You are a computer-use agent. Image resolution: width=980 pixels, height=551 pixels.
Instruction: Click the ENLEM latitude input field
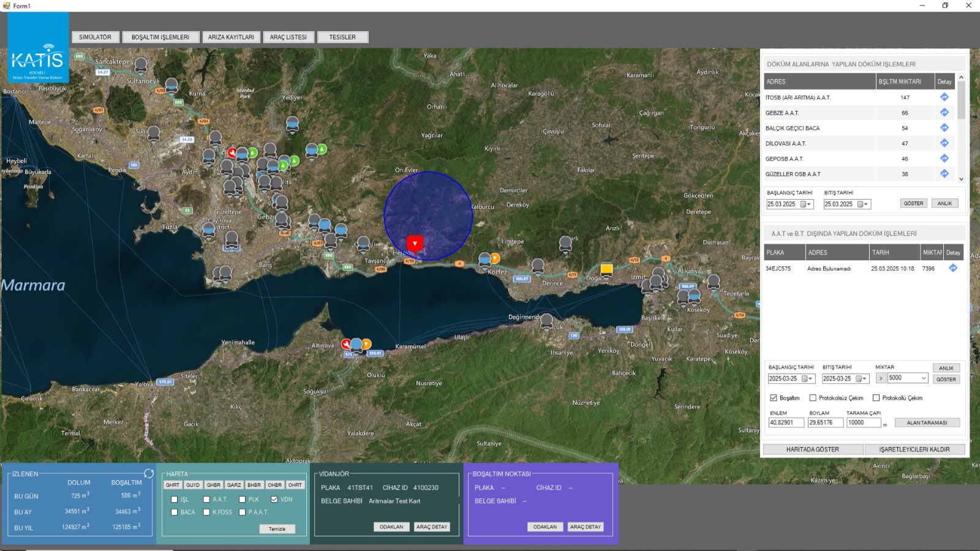(x=786, y=422)
